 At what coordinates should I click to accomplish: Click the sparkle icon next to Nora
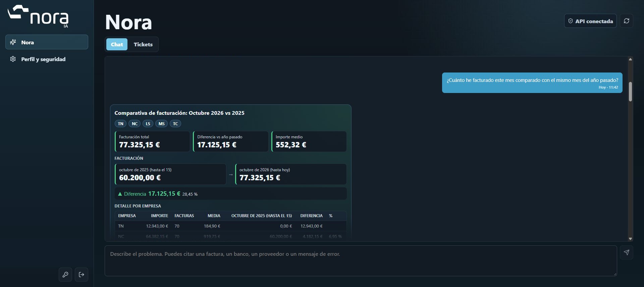tap(13, 42)
